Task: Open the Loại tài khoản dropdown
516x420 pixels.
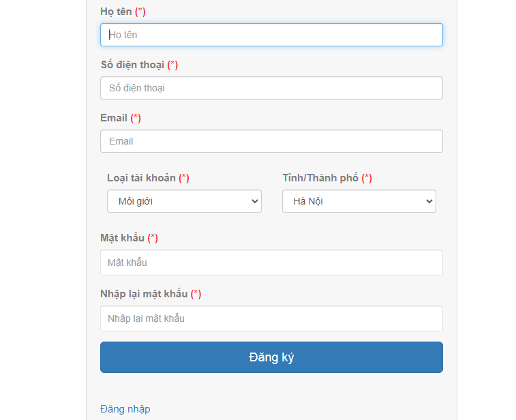Action: point(184,201)
